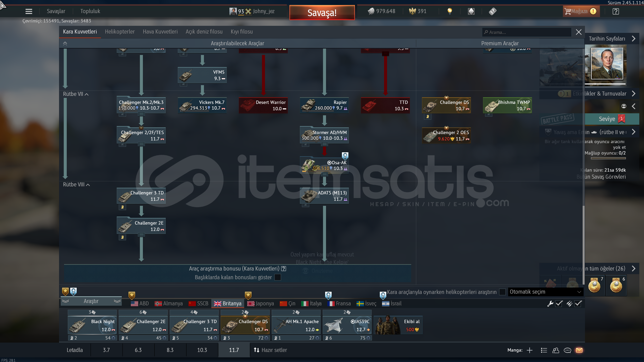Viewport: 644px width, 362px height.
Task: Select JAS39C crew slot
Action: pos(347,325)
